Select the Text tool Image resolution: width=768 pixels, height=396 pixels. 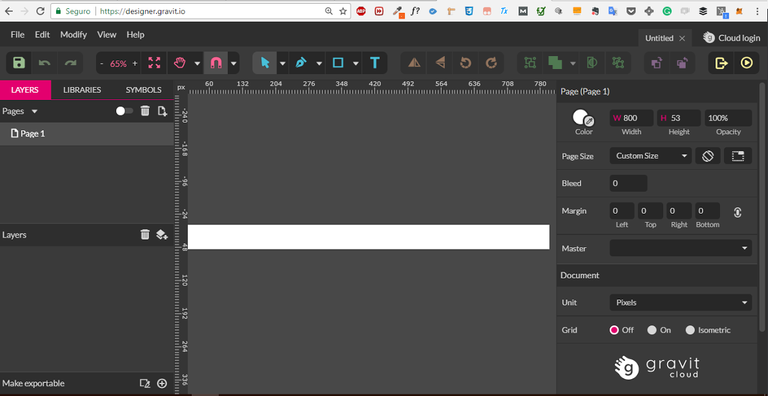click(375, 63)
